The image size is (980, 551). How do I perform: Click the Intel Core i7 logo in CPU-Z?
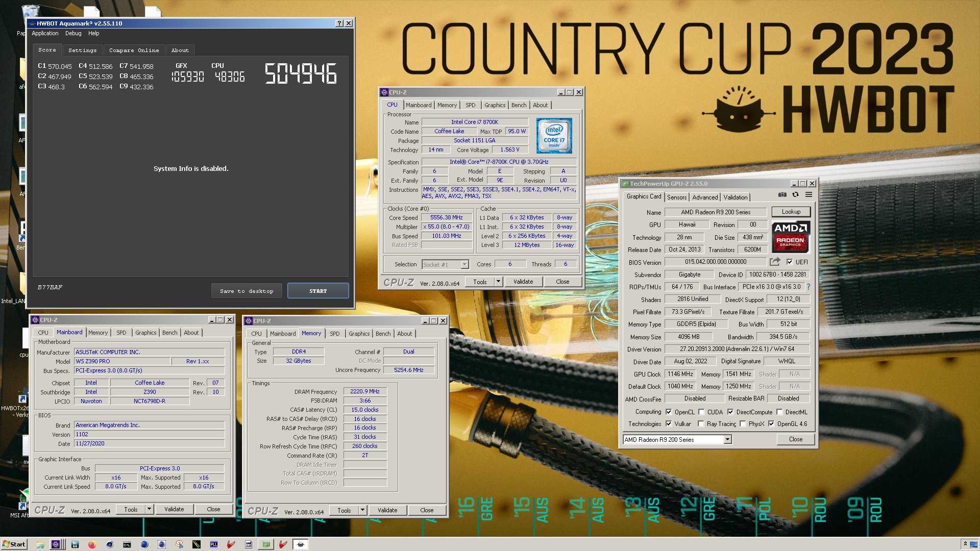[x=554, y=136]
